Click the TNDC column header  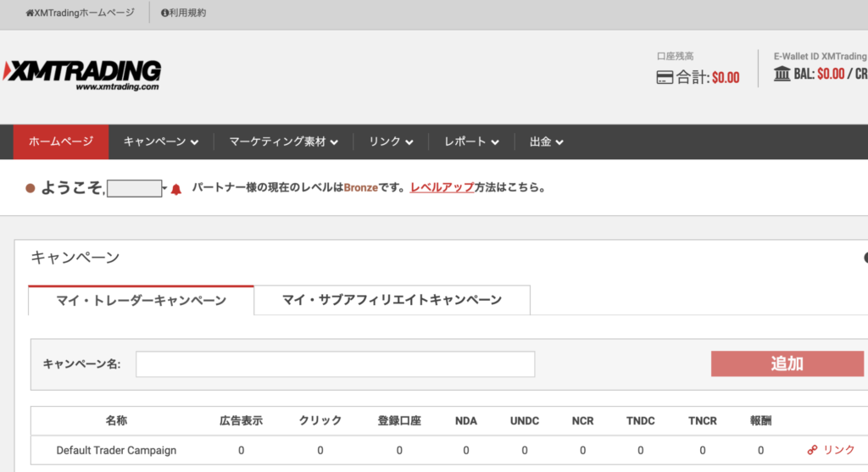[641, 420]
